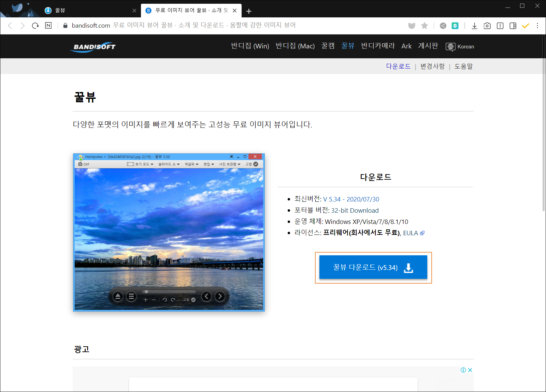The height and width of the screenshot is (392, 546).
Task: Click the green extension icon in the toolbar
Action: (455, 26)
